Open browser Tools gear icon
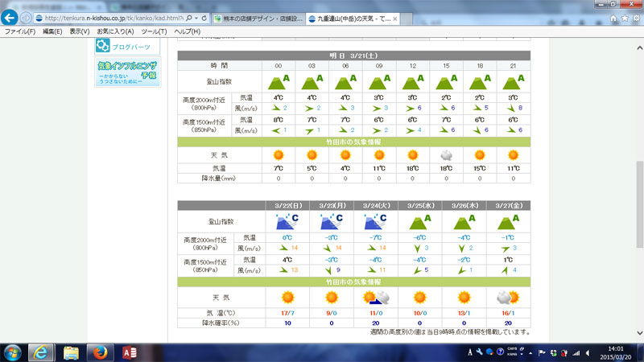Screen dimensions: 644x362 [x=636, y=18]
